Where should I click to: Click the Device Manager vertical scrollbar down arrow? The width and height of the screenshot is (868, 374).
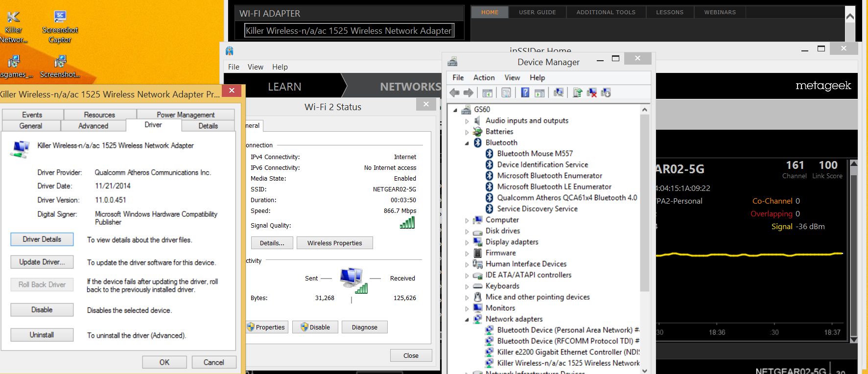click(x=645, y=370)
